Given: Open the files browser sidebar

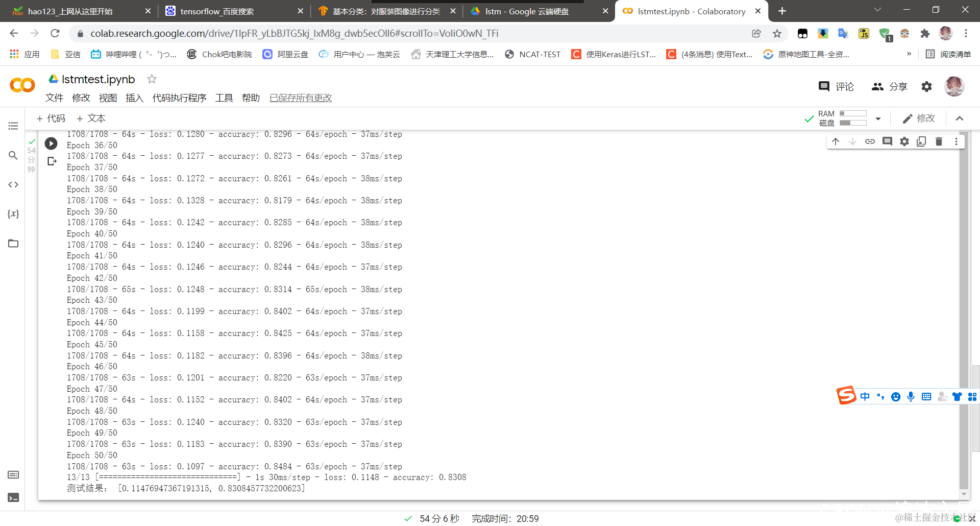Looking at the screenshot, I should point(13,243).
